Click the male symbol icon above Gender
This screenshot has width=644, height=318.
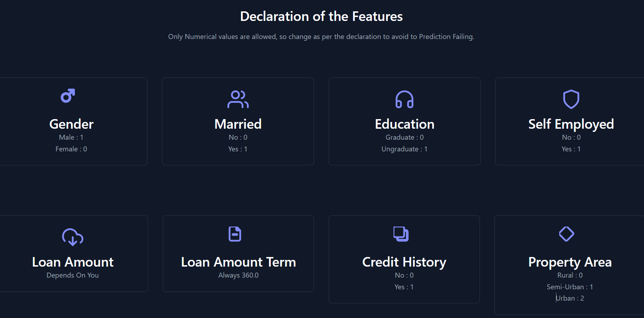(69, 95)
